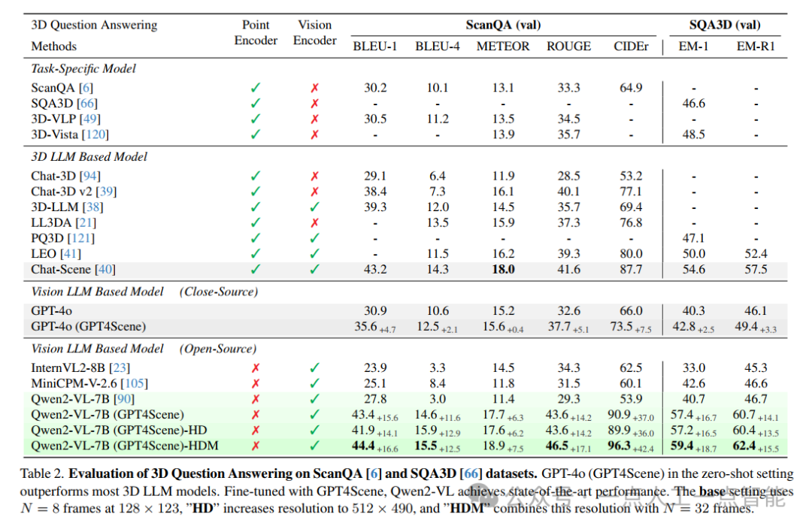Viewport: 812px width, 529px height.
Task: Select the EM-R1 column header
Action: pos(756,46)
